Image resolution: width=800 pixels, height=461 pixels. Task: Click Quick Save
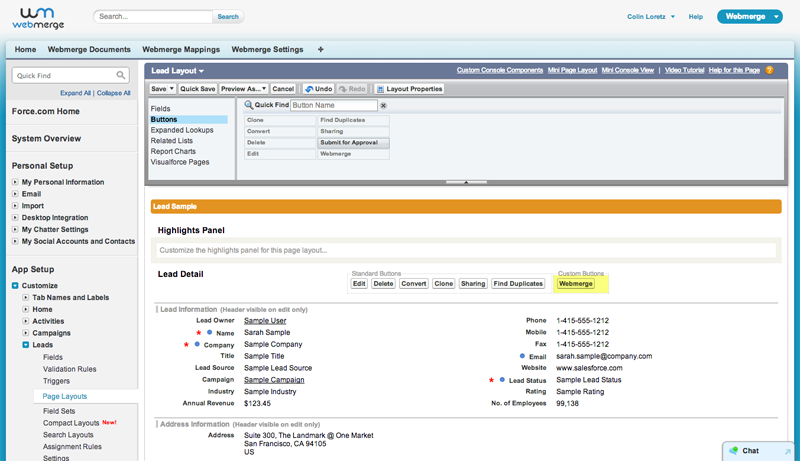(x=197, y=89)
